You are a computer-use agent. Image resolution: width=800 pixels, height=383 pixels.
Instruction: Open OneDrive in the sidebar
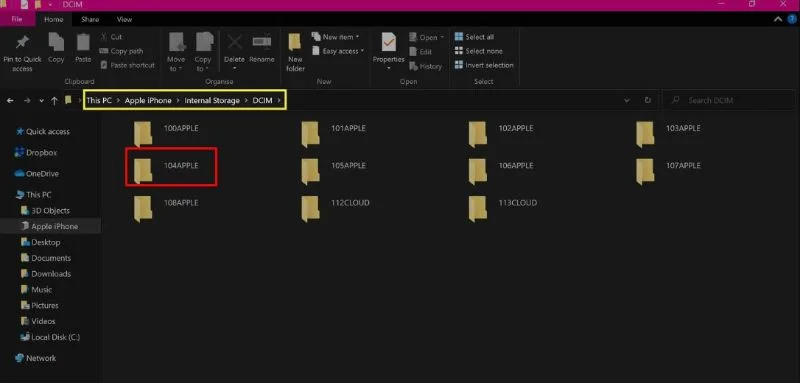(37, 173)
